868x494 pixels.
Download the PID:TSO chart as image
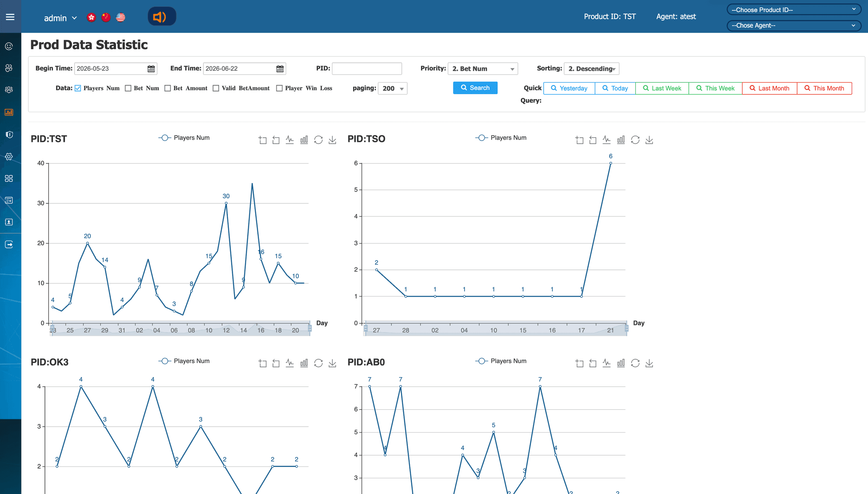649,140
